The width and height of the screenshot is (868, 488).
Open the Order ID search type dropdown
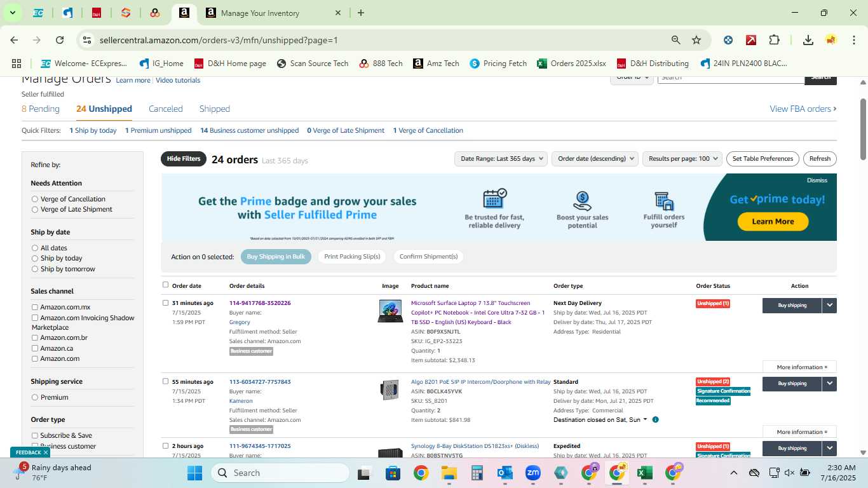click(x=632, y=78)
